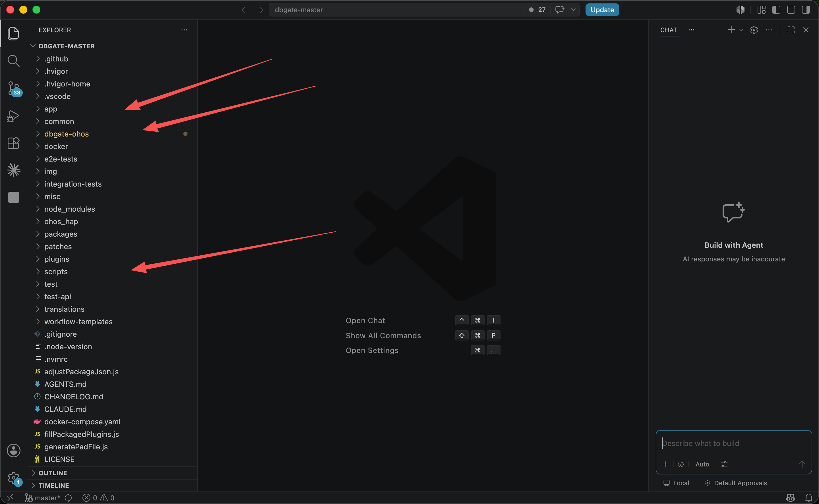Open the Extensions view

tap(13, 143)
